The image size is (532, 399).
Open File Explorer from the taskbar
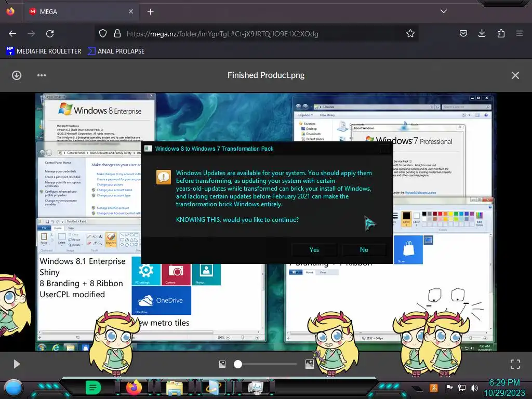175,388
